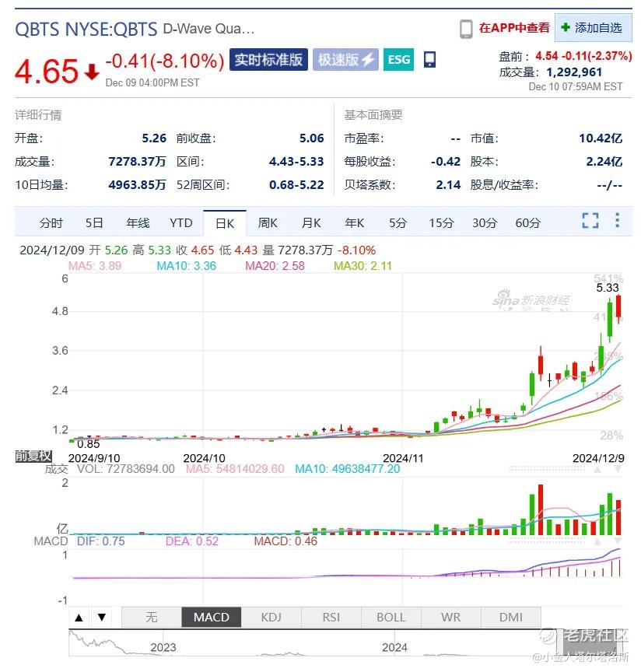Click the 前收盘 value 5.06
This screenshot has width=641, height=672.
pos(312,138)
